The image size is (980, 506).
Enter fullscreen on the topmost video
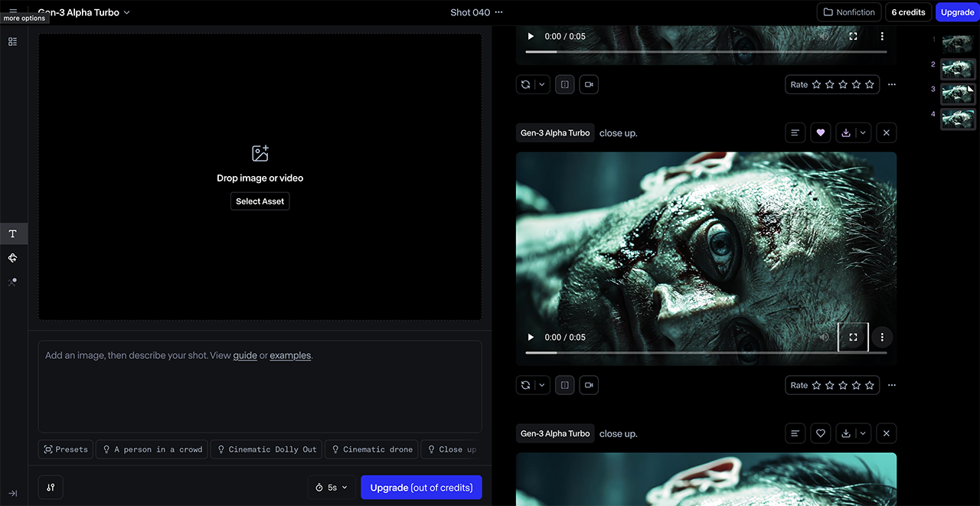(x=853, y=36)
